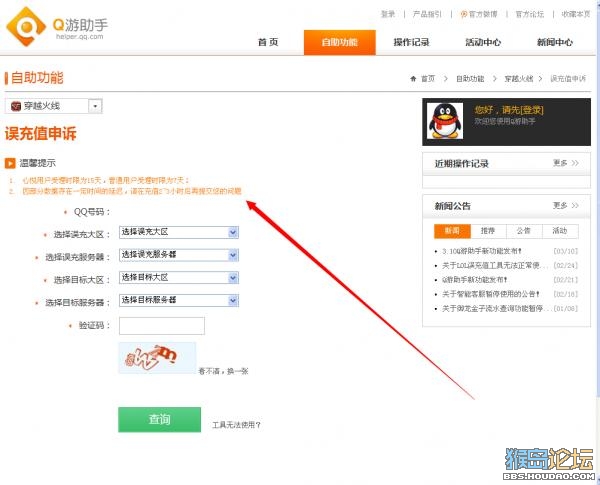Click the orange 温馨提示 play icon
Viewport: 600px width, 485px height.
click(x=10, y=163)
